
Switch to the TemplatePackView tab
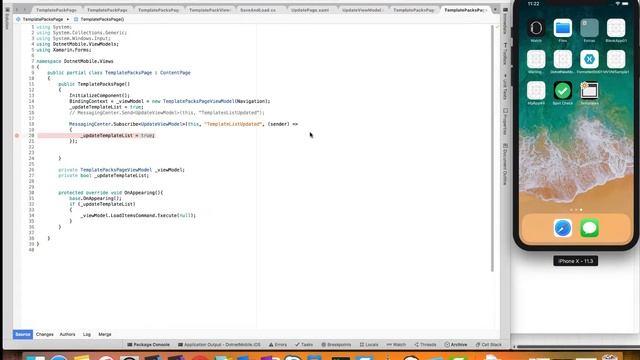coord(209,10)
